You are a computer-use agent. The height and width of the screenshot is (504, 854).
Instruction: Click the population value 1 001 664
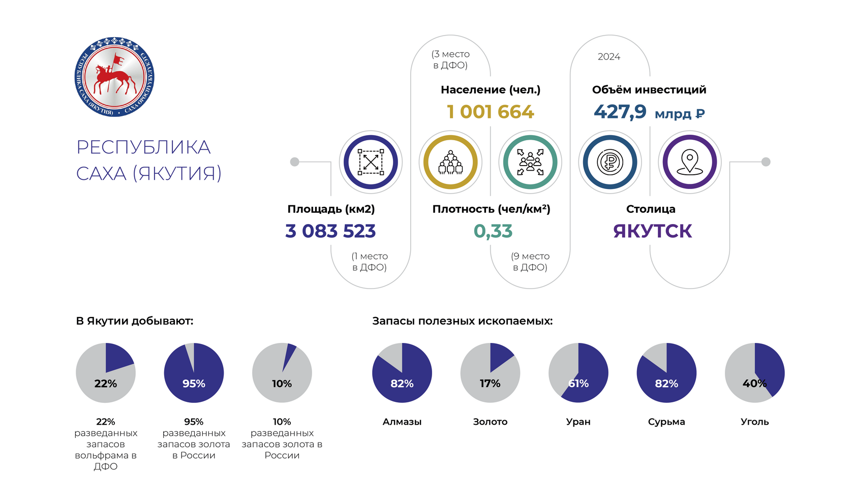(x=490, y=112)
